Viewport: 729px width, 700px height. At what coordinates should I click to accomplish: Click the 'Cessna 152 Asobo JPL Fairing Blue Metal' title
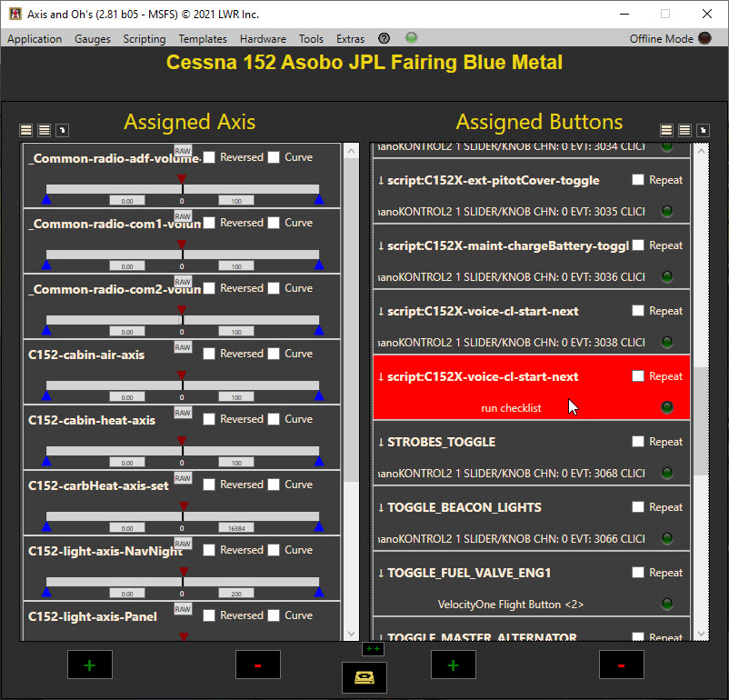[364, 63]
